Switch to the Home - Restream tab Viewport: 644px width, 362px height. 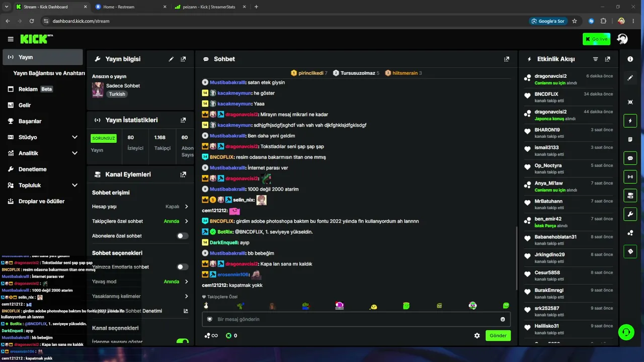click(131, 7)
